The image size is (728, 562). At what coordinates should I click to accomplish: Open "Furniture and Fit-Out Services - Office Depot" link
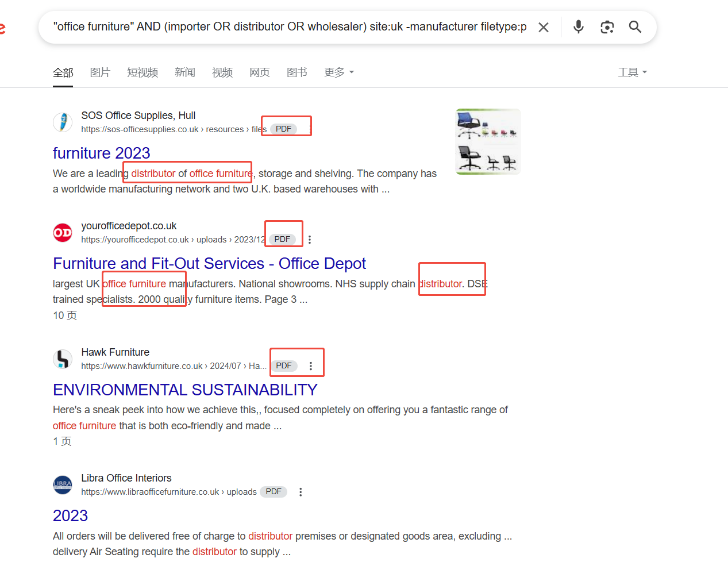point(209,264)
